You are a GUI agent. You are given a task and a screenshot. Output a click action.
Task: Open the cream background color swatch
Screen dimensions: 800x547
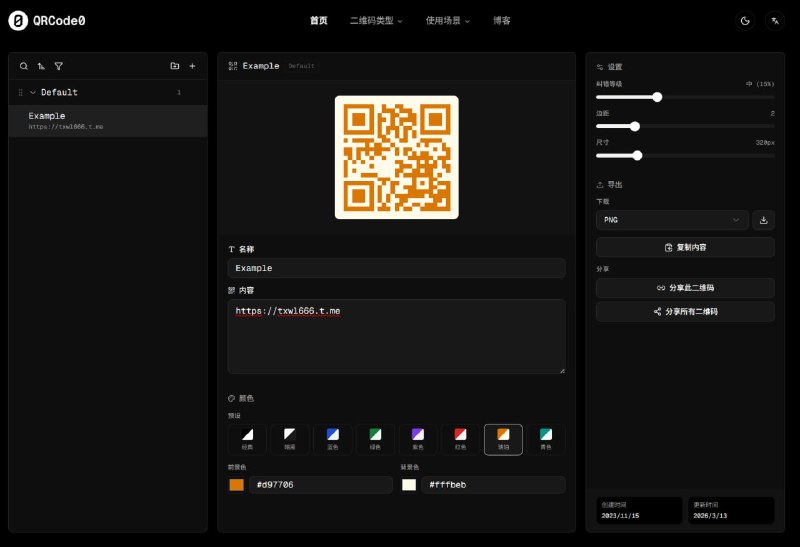pos(409,485)
